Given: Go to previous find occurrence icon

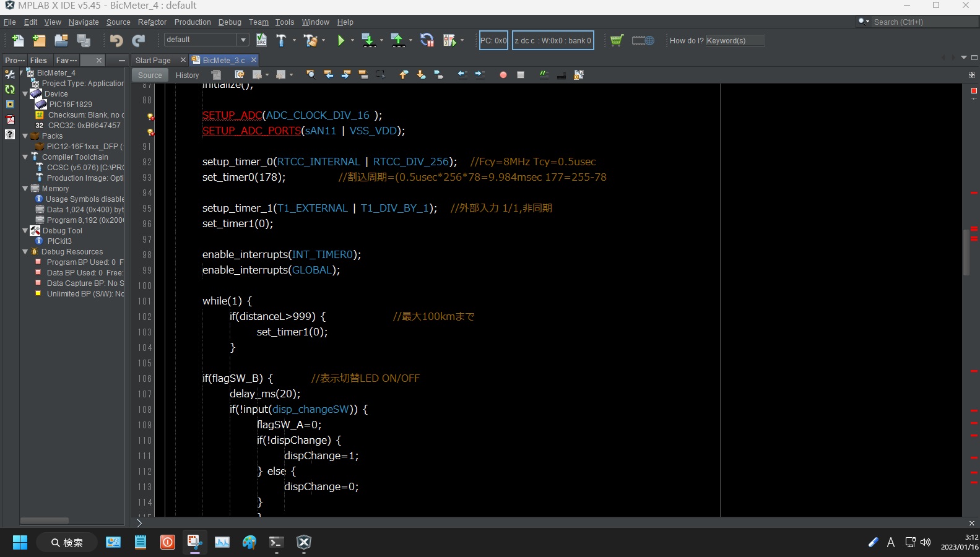Looking at the screenshot, I should point(328,75).
